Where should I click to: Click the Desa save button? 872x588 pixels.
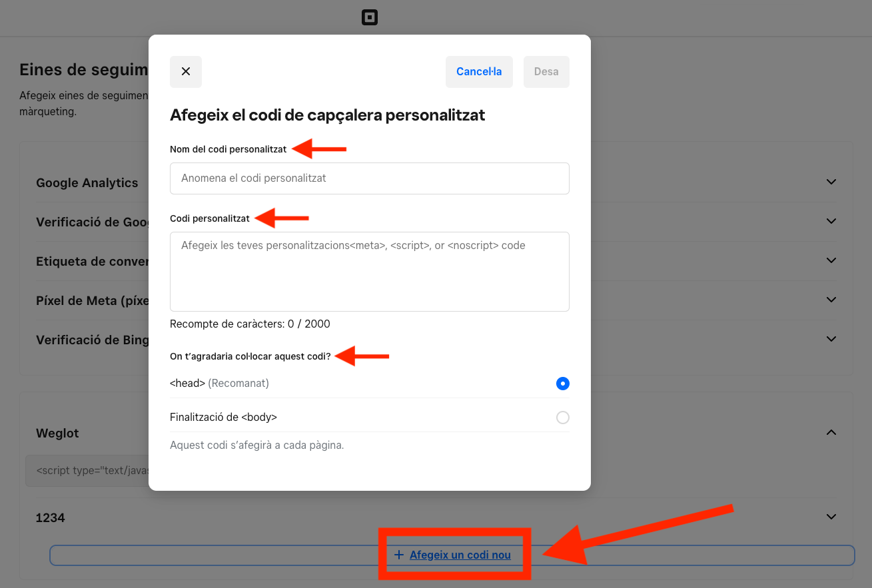546,72
